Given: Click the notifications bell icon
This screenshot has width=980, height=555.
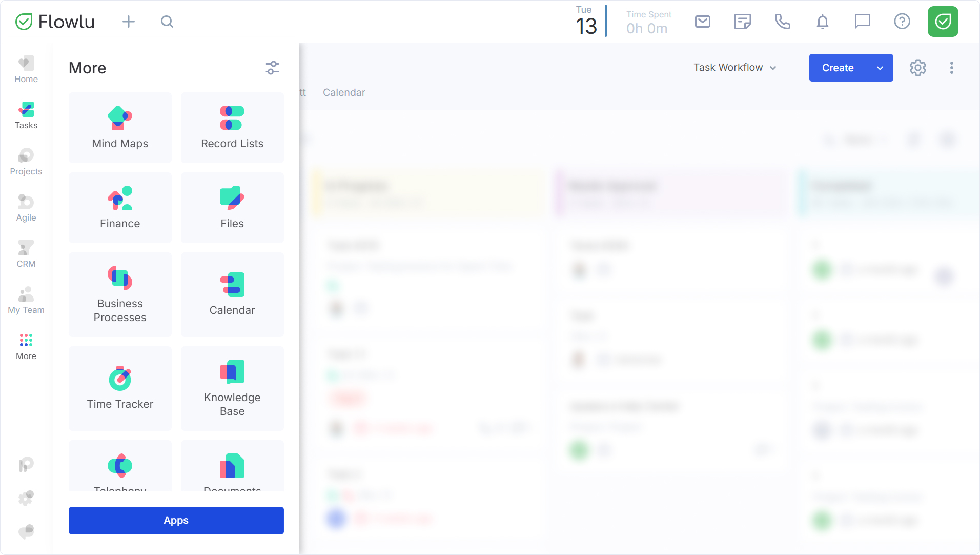Looking at the screenshot, I should (822, 22).
